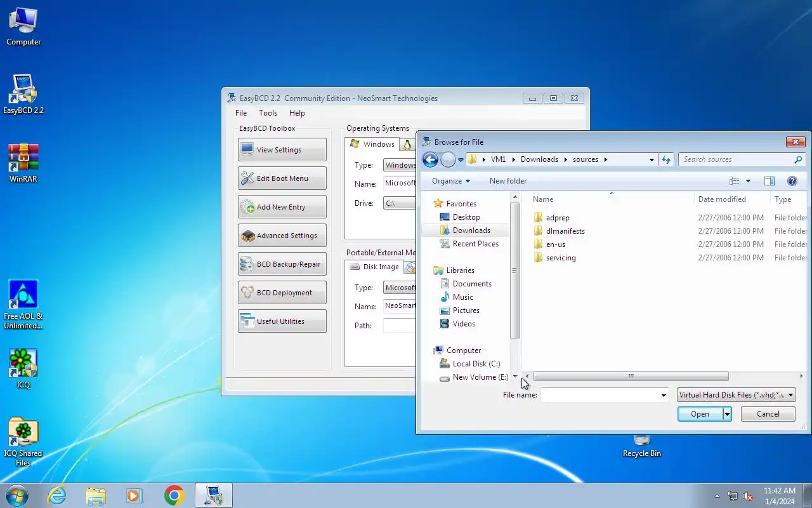Select Favorites in the navigation pane
The image size is (812, 508).
(x=455, y=204)
